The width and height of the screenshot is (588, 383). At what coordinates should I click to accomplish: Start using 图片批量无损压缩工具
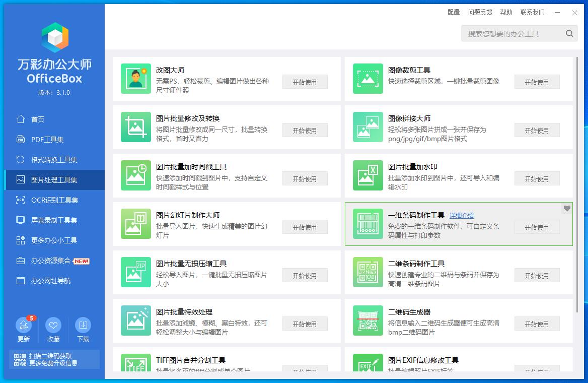(x=305, y=276)
